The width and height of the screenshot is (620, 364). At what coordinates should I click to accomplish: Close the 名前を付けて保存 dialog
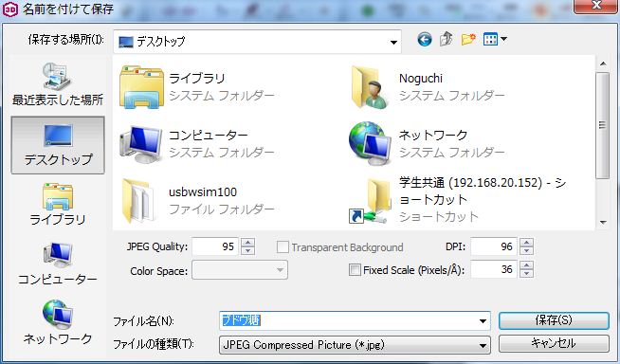coord(595,6)
